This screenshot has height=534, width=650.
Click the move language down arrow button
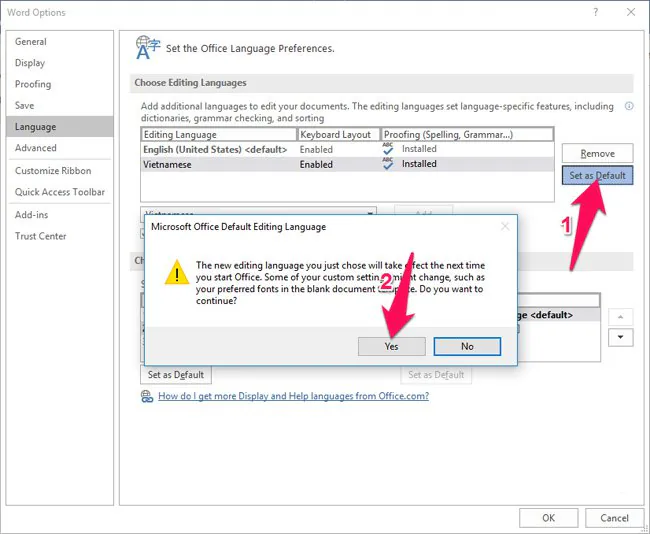621,337
